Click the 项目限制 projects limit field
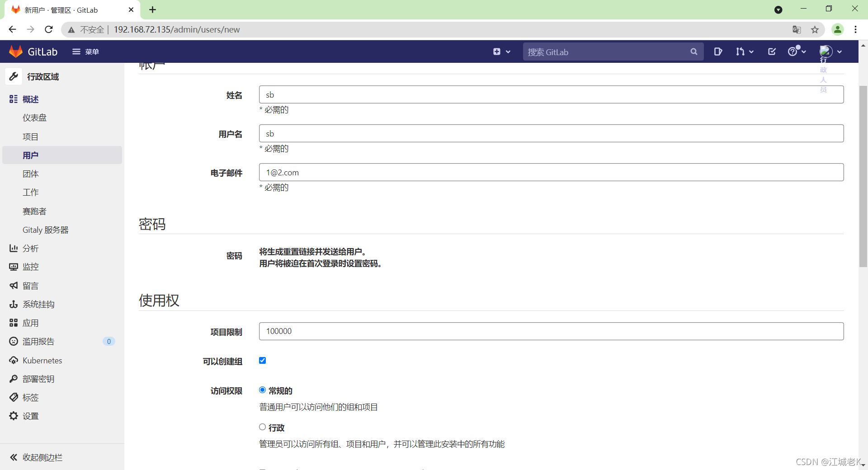868x470 pixels. click(x=551, y=331)
